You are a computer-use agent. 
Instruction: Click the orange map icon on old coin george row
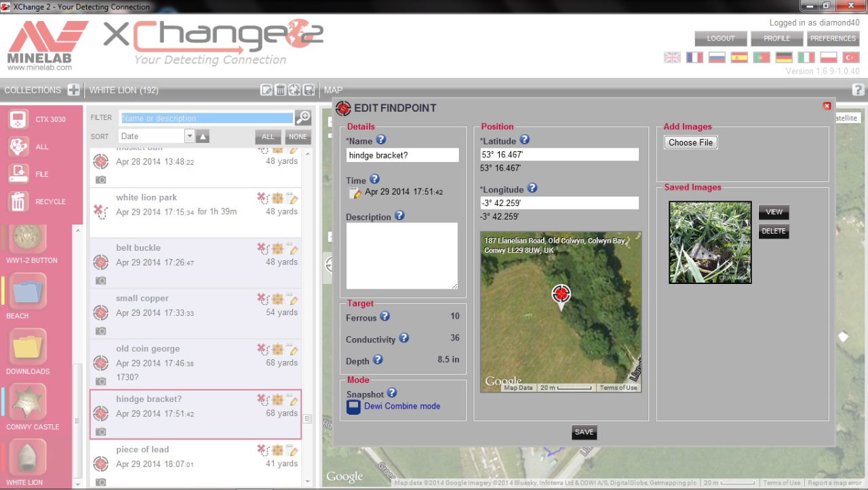pyautogui.click(x=278, y=350)
